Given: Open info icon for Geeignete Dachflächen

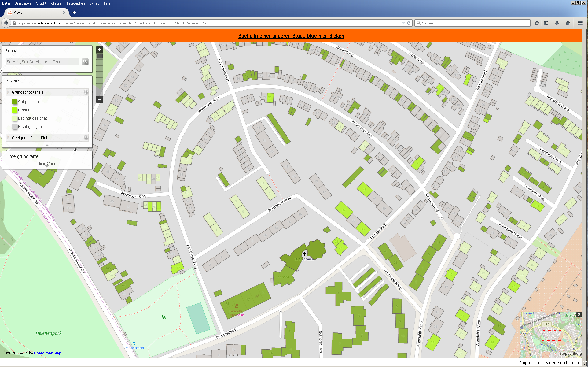Looking at the screenshot, I should (86, 138).
